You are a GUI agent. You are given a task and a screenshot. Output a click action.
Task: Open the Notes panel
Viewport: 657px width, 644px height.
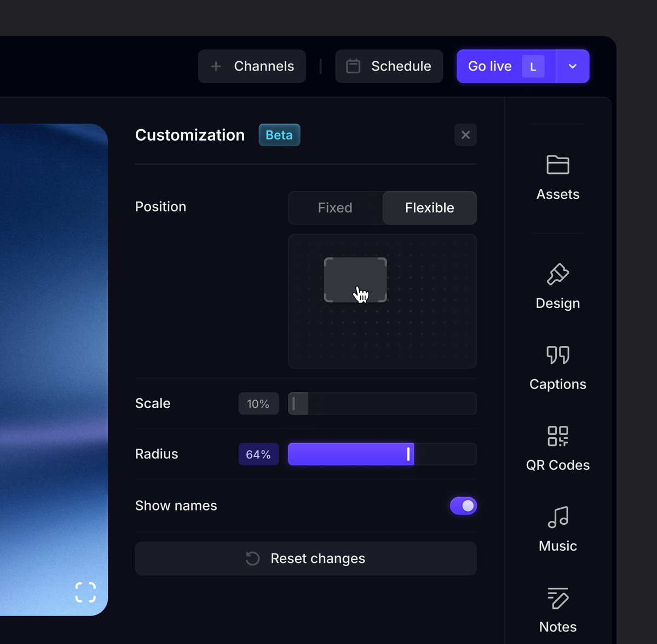coord(557,611)
